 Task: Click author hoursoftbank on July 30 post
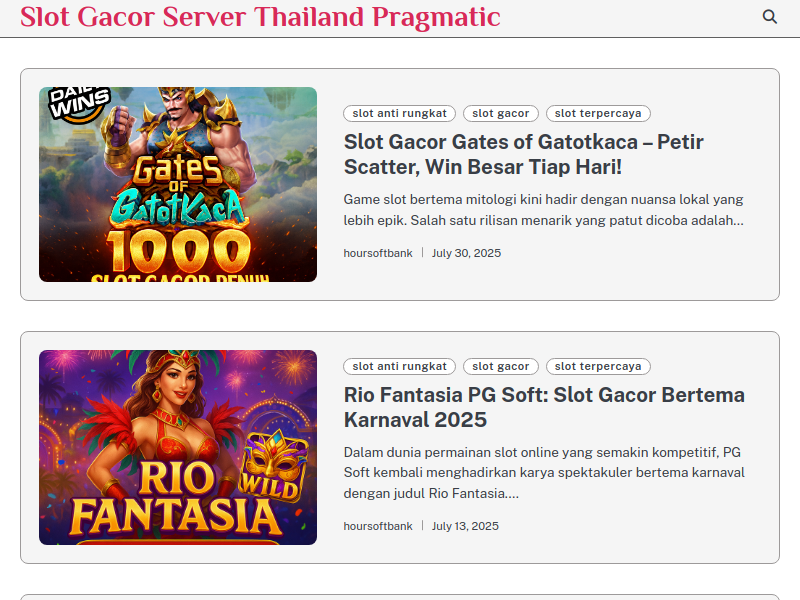378,253
